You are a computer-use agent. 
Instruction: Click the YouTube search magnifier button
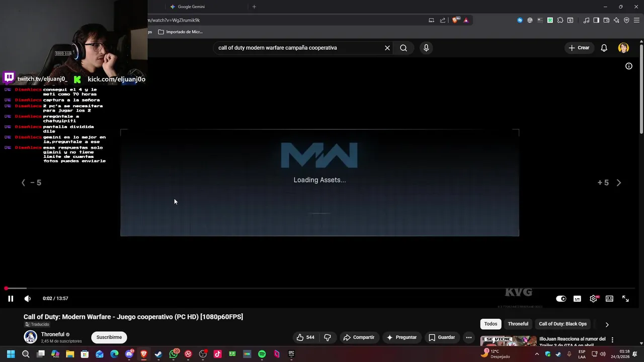(x=404, y=48)
